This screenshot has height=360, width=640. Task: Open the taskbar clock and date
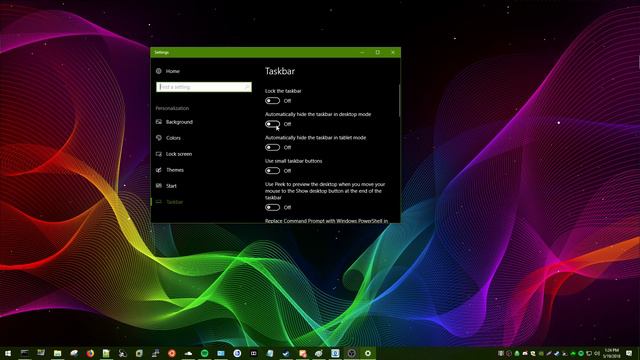[x=611, y=353]
